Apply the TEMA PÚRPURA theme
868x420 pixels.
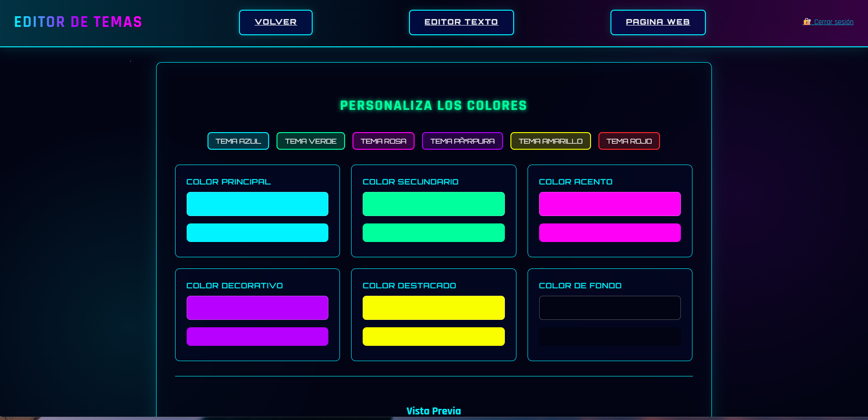tap(462, 141)
